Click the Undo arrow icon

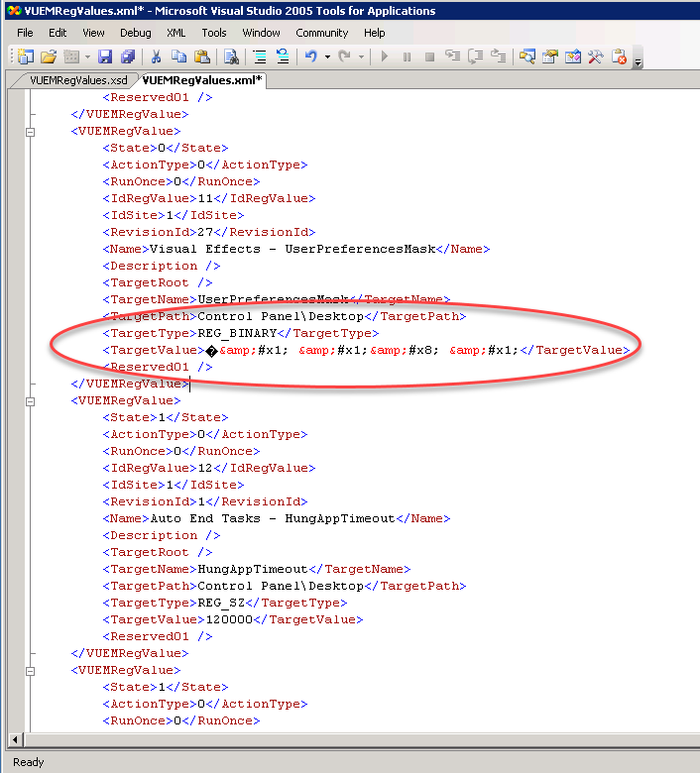point(310,57)
